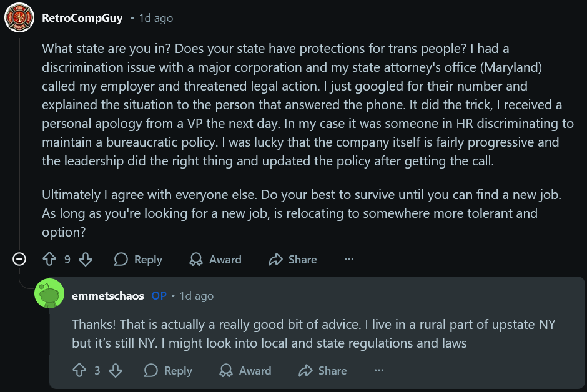Click emmetschaos's green Snoo avatar
This screenshot has width=587, height=392.
(x=49, y=293)
